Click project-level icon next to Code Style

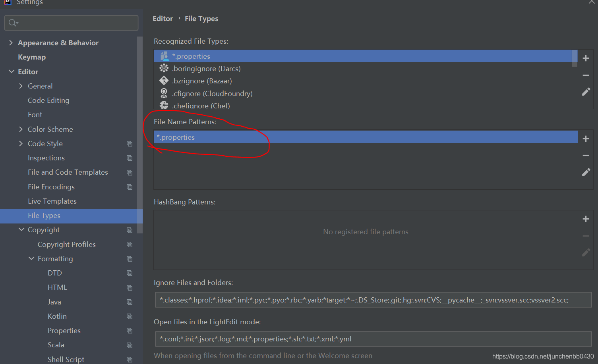(130, 144)
